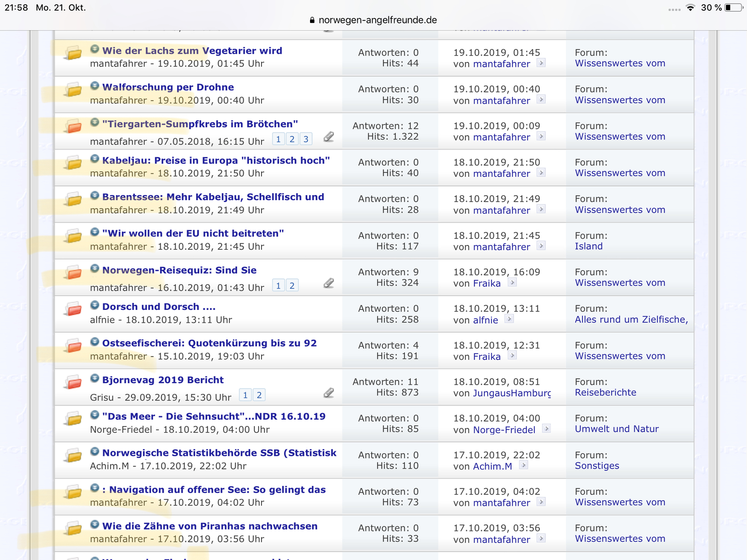This screenshot has height=560, width=747.
Task: Open the Reiseberichte forum link
Action: click(605, 392)
